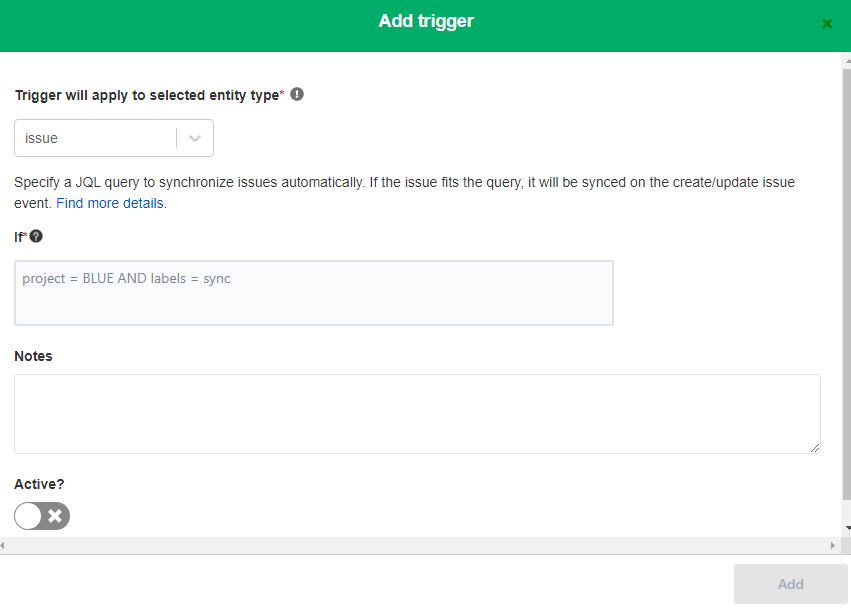
Task: Open the Find more details link
Action: click(x=111, y=204)
